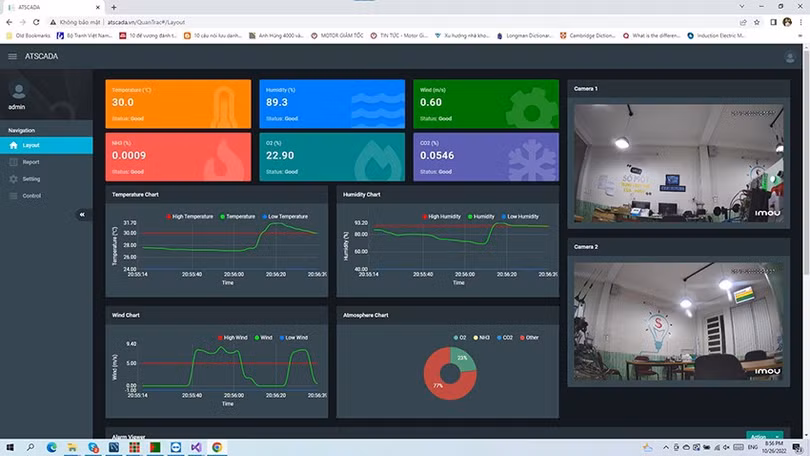Bookmark this page with star icon
810x456 pixels.
click(x=742, y=21)
